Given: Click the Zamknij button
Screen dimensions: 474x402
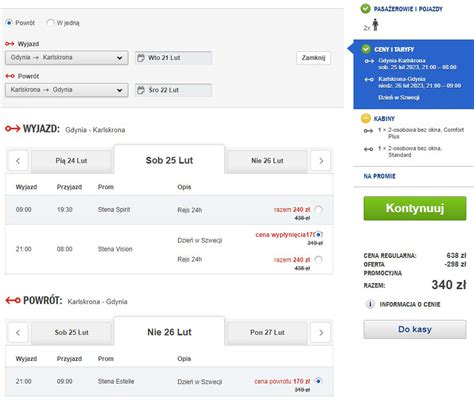Looking at the screenshot, I should (313, 58).
